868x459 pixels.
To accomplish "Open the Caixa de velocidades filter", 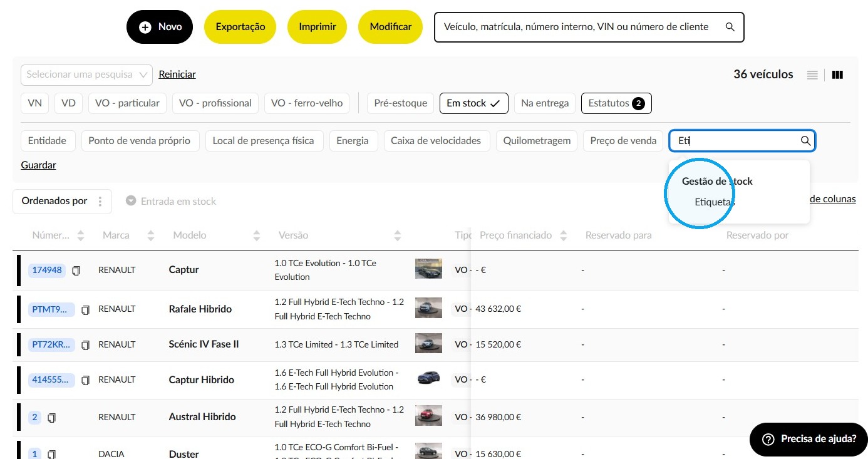I will tap(436, 141).
